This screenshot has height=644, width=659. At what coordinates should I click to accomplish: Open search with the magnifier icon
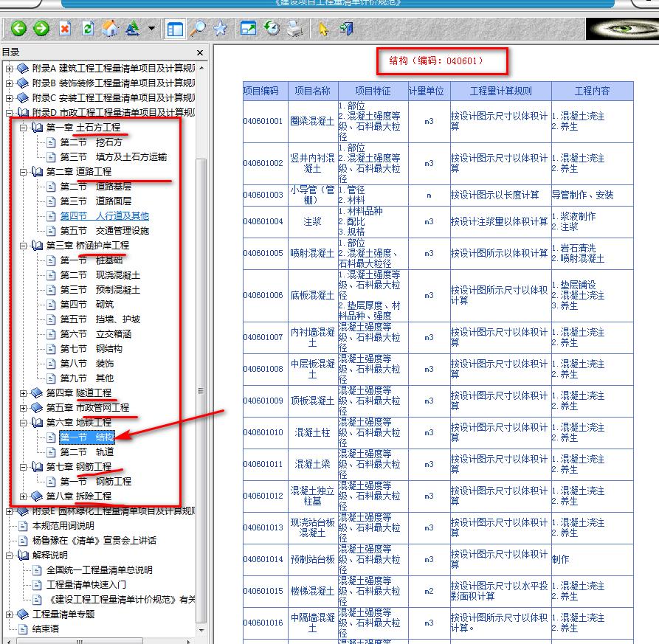(198, 29)
